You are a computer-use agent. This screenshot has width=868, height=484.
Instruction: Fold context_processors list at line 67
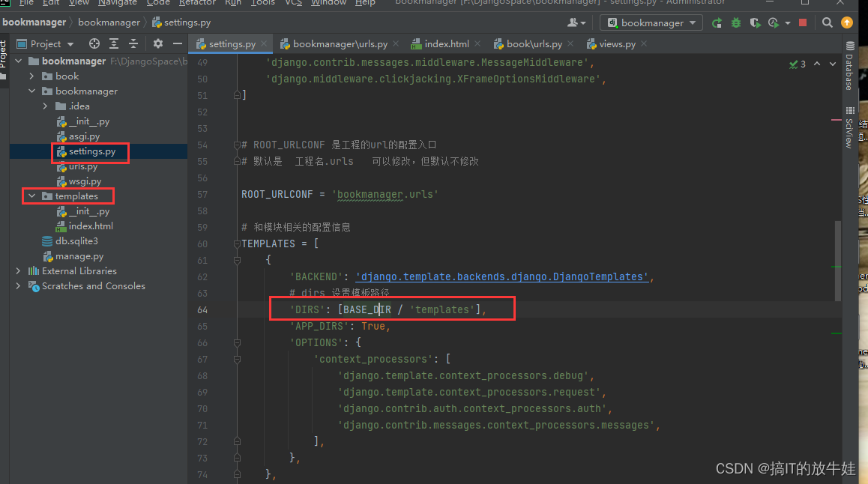237,360
